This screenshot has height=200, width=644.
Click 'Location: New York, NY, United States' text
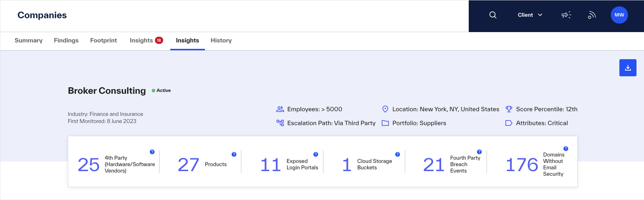pos(446,109)
